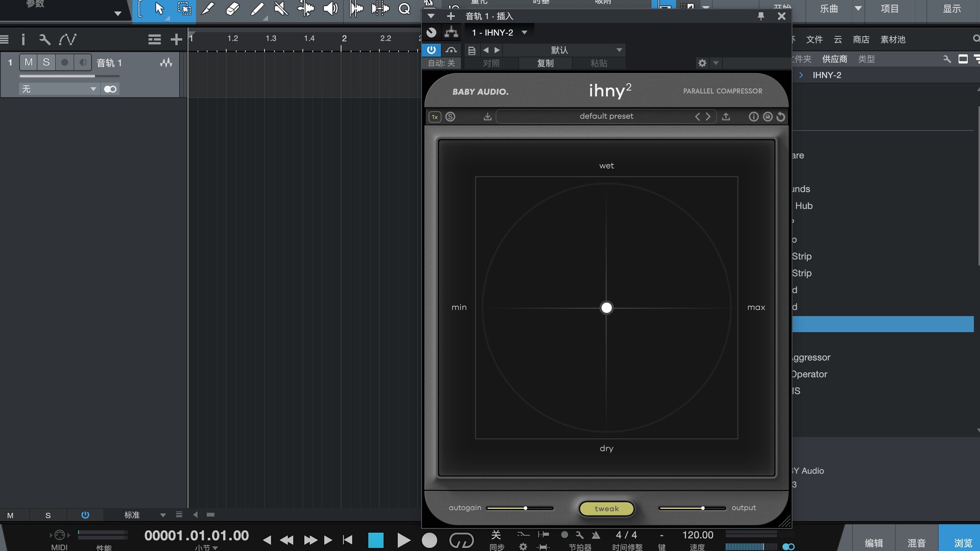This screenshot has width=980, height=551.
Task: Start playback with the play button
Action: pos(403,540)
